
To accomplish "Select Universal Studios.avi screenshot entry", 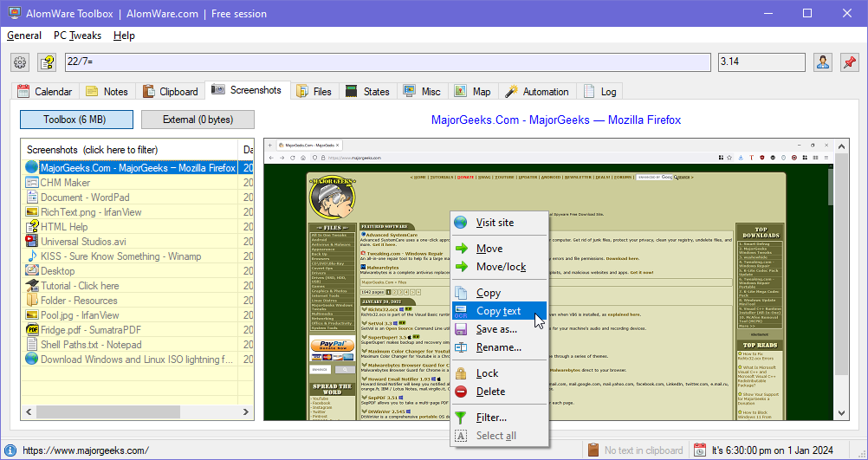I will pos(83,241).
